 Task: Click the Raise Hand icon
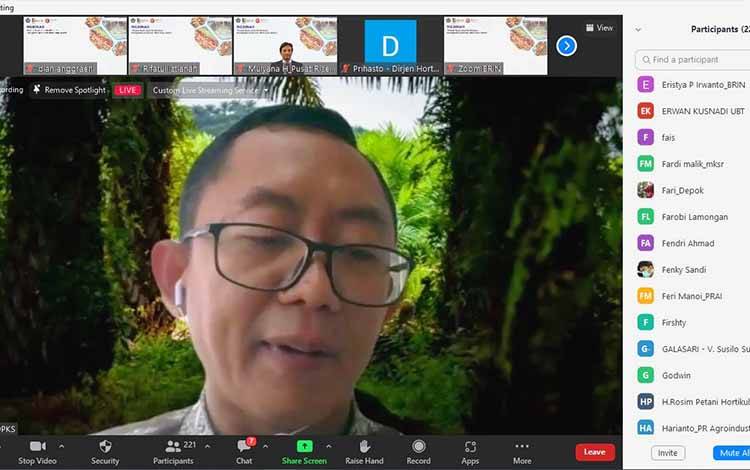click(364, 446)
